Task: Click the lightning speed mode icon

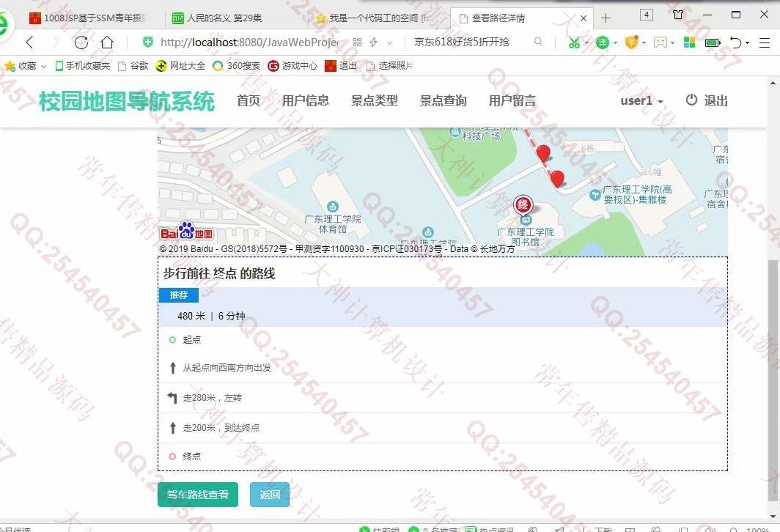Action: (x=374, y=43)
